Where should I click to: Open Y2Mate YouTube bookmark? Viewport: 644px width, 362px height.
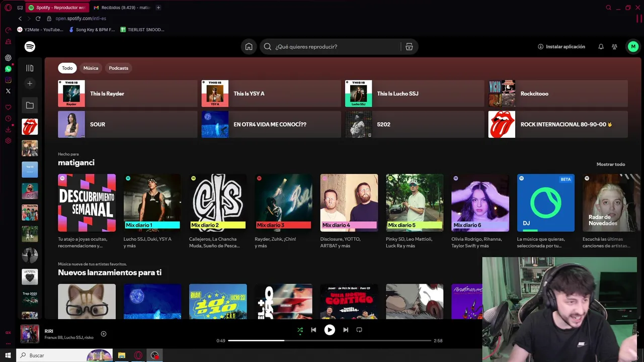pyautogui.click(x=40, y=30)
